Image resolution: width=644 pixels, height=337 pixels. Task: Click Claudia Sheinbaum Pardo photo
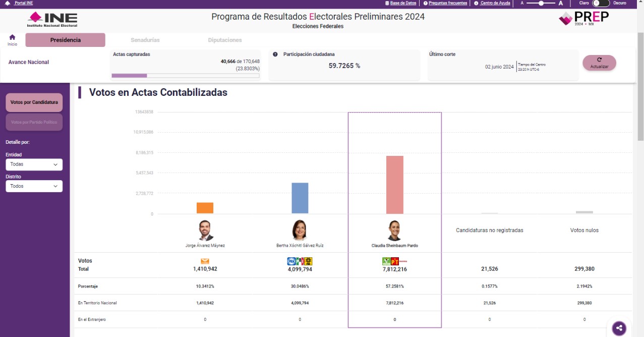[x=394, y=231]
